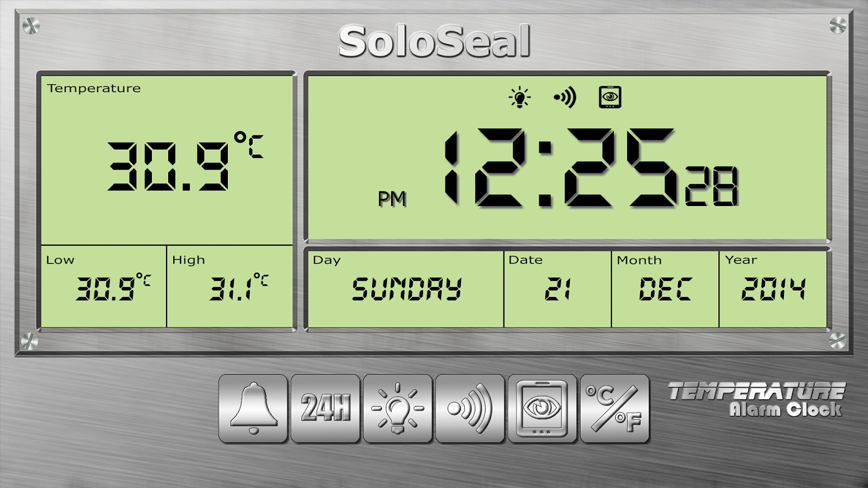This screenshot has width=868, height=488.
Task: Click the year value 2014
Action: click(774, 289)
